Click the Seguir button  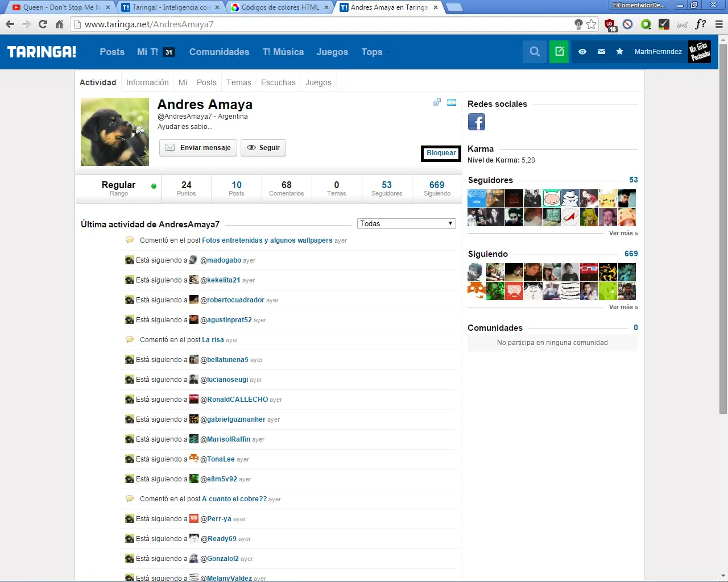(x=263, y=148)
